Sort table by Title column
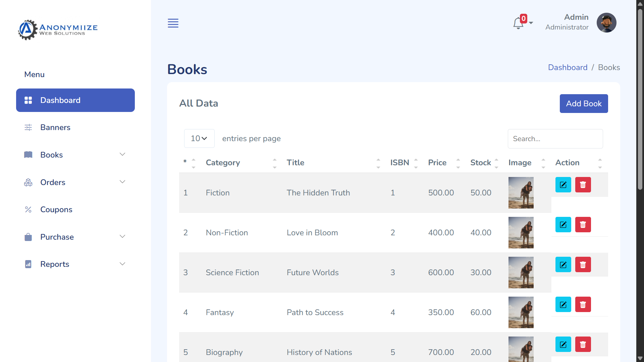Viewport: 644px width, 362px height. 334,163
